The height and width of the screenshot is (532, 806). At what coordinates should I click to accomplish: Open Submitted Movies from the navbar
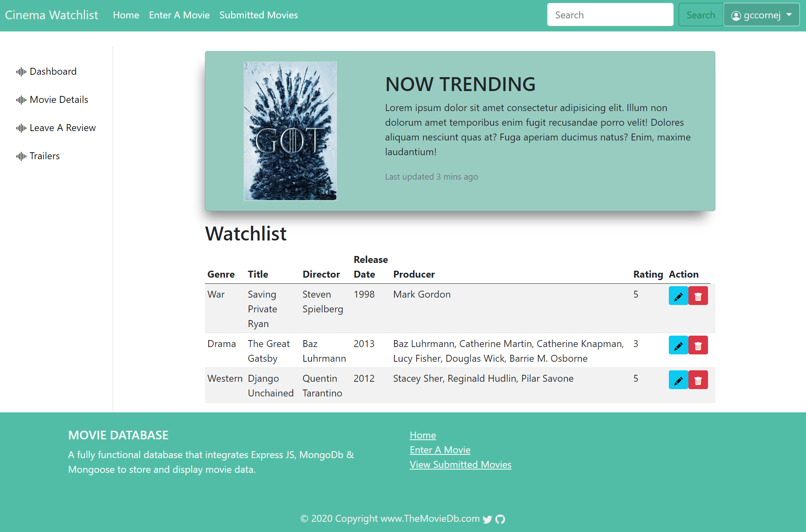point(258,15)
